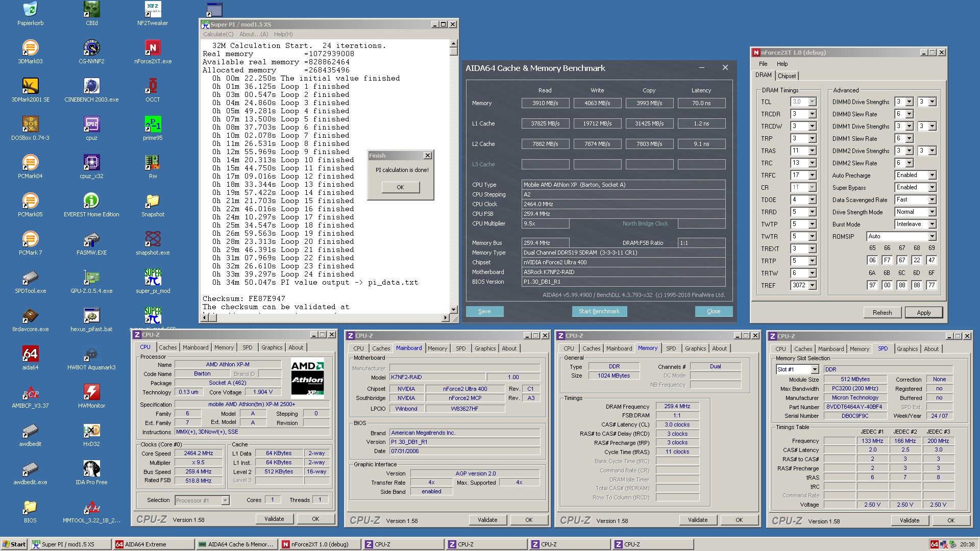The image size is (980, 551).
Task: Launch the prime95 desktop icon
Action: click(x=153, y=125)
